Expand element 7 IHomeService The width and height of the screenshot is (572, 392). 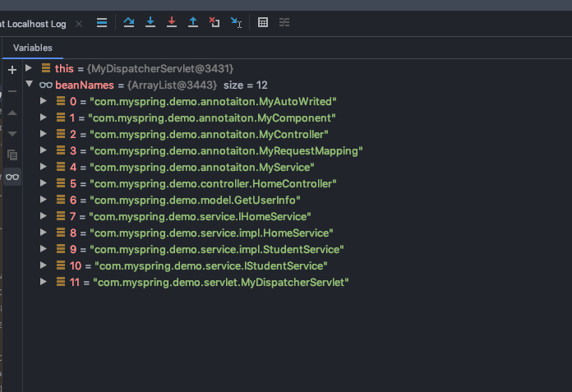43,215
